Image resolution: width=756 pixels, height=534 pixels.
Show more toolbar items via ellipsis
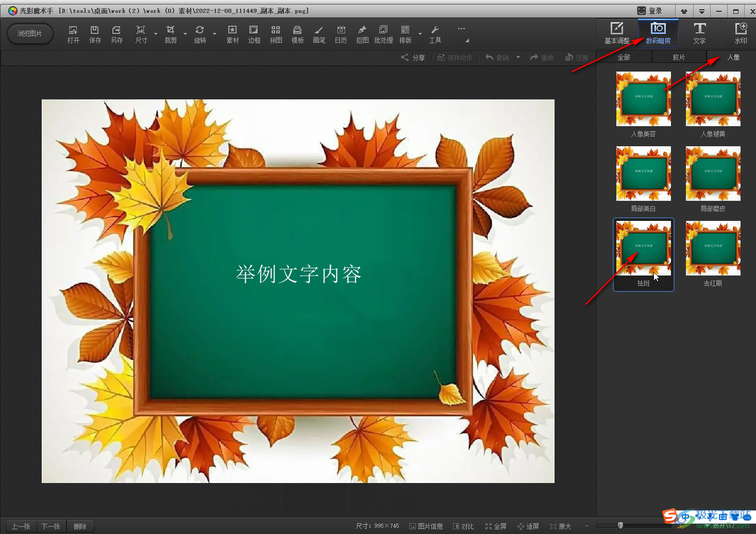[x=461, y=29]
